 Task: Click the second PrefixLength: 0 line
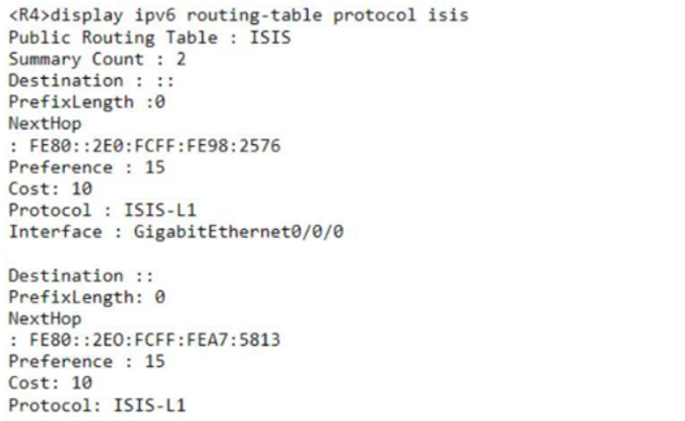(x=87, y=297)
